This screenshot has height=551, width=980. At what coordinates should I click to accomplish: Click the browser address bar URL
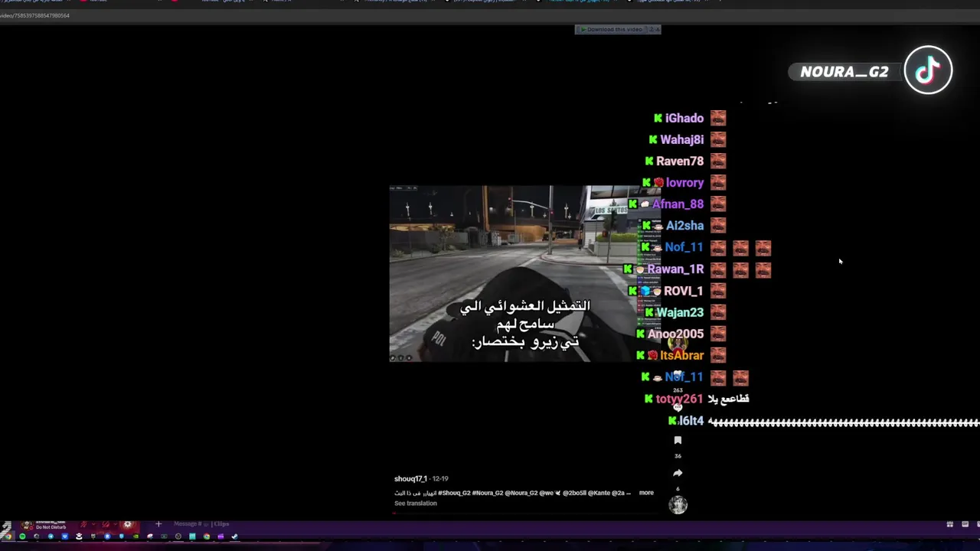click(34, 15)
